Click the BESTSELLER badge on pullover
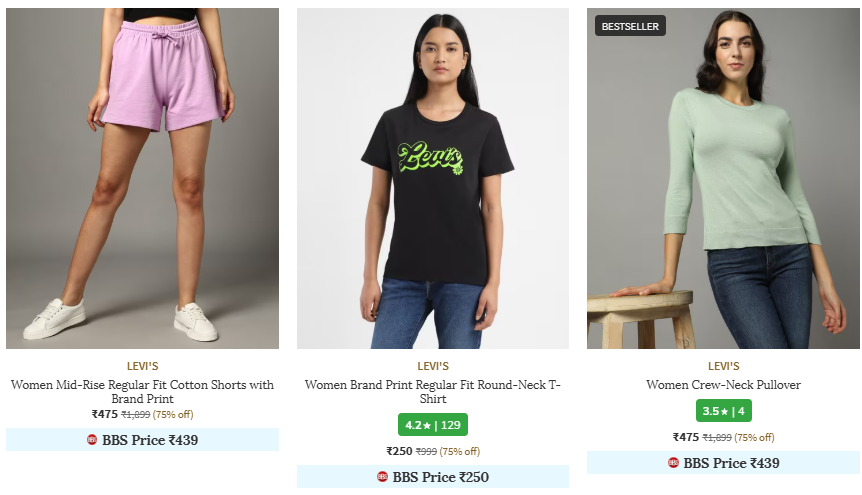The height and width of the screenshot is (495, 862). pyautogui.click(x=630, y=26)
